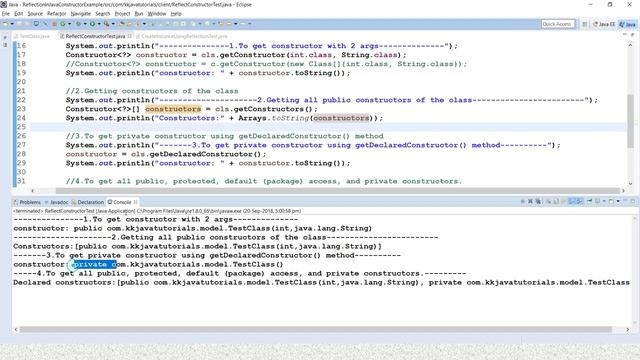Click the External Tools run icon
Image resolution: width=640 pixels, height=360 pixels.
pos(106,24)
